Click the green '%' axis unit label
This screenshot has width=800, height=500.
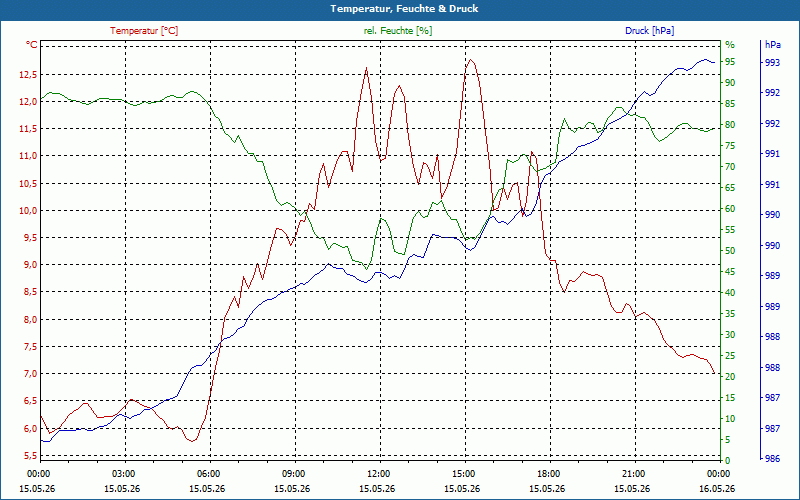730,45
